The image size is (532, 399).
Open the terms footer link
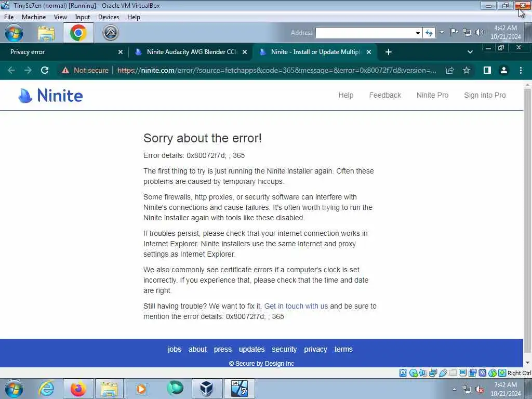[x=343, y=349]
